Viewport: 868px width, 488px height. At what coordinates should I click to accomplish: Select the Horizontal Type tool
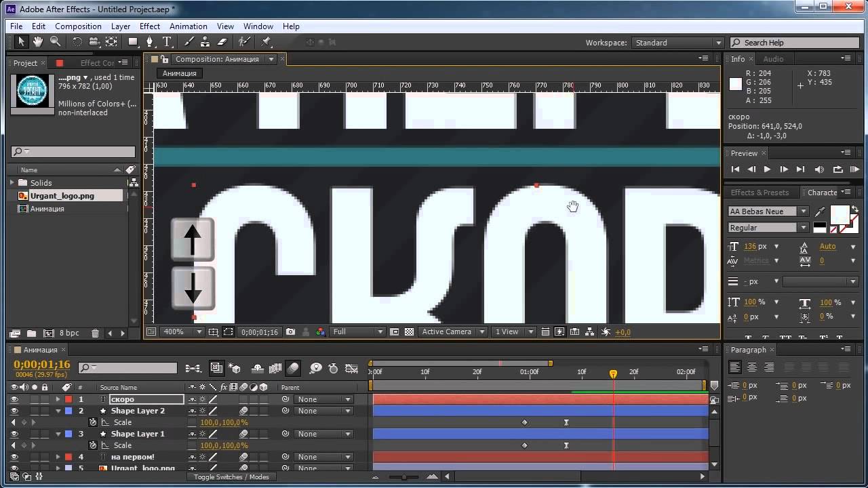click(x=167, y=42)
